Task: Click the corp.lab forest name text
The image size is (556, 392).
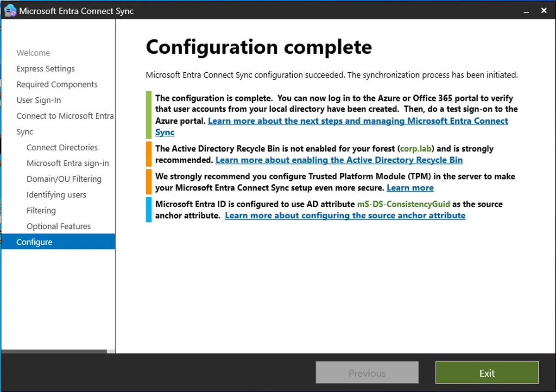Action: pos(416,149)
